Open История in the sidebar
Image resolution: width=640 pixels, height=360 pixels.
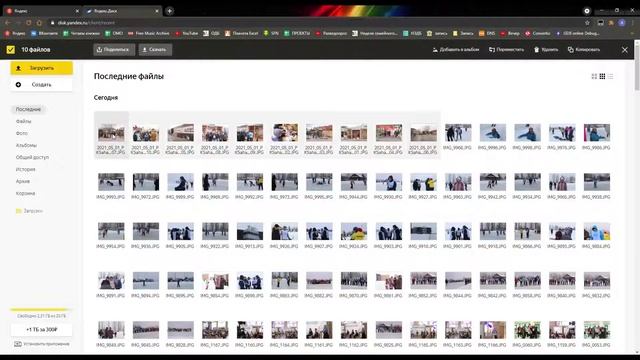click(x=26, y=169)
